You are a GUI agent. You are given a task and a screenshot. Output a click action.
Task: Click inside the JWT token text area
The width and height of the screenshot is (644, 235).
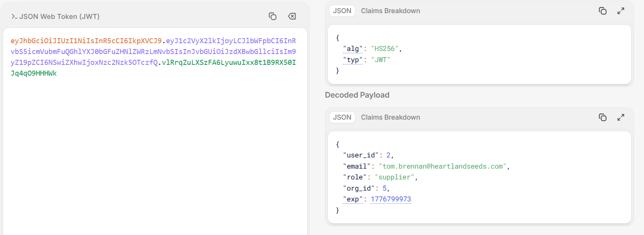(154, 154)
